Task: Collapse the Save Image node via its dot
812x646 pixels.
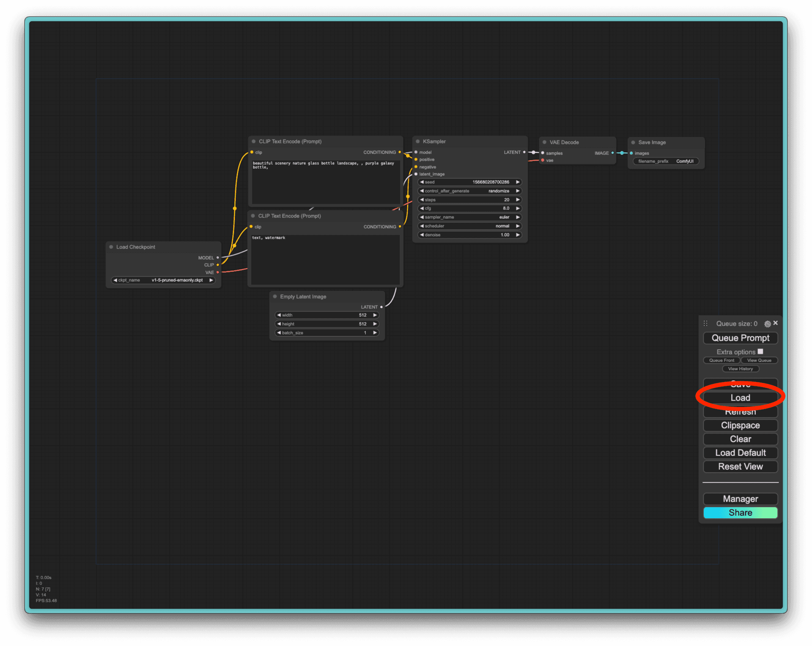Action: click(x=633, y=143)
